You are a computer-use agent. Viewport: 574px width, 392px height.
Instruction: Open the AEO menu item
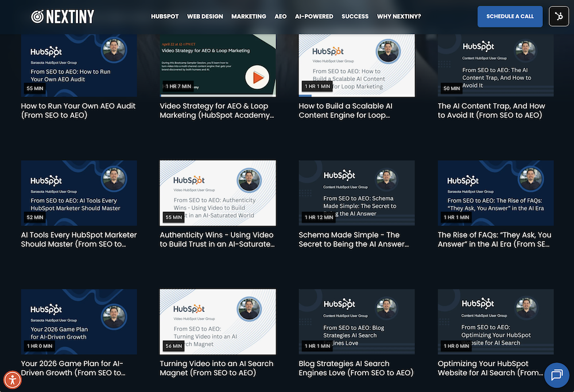coord(281,17)
